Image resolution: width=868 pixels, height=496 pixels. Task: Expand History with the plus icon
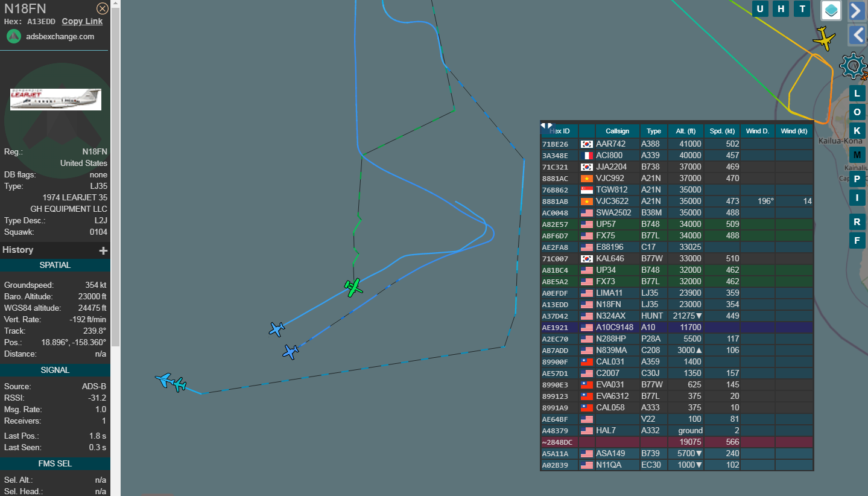[x=103, y=250]
